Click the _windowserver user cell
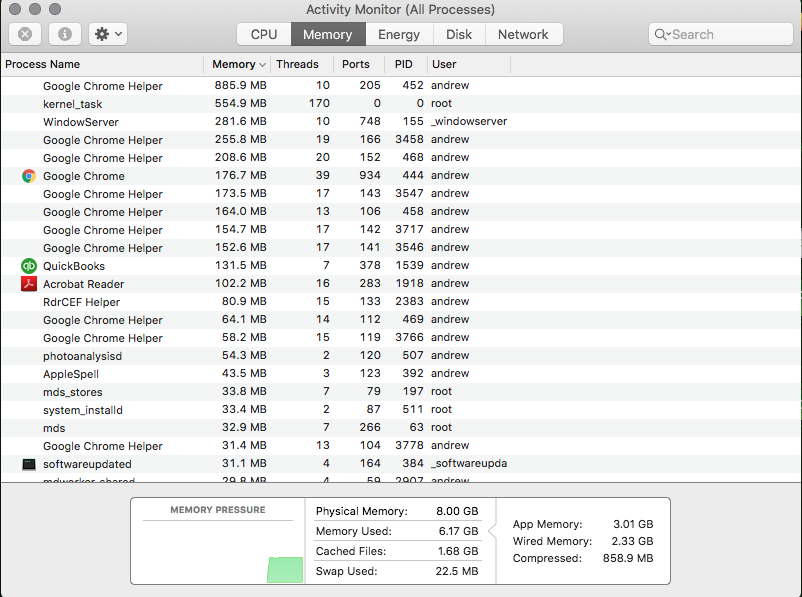The height and width of the screenshot is (597, 802). (x=469, y=121)
